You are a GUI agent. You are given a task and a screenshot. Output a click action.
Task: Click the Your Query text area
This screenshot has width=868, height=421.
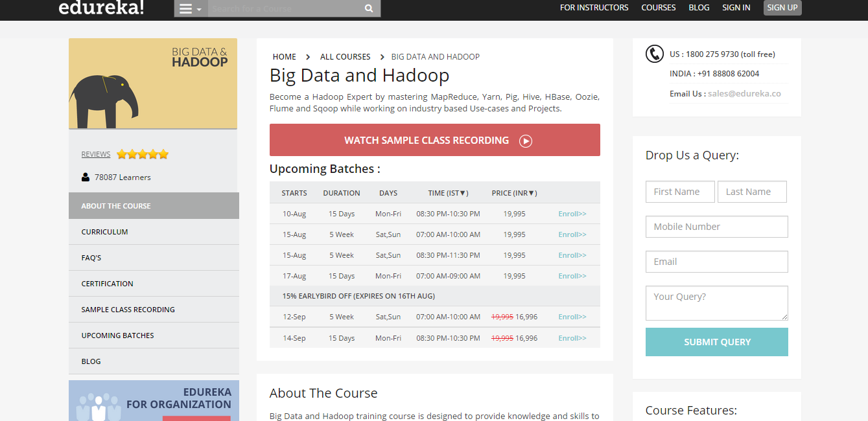coord(717,303)
